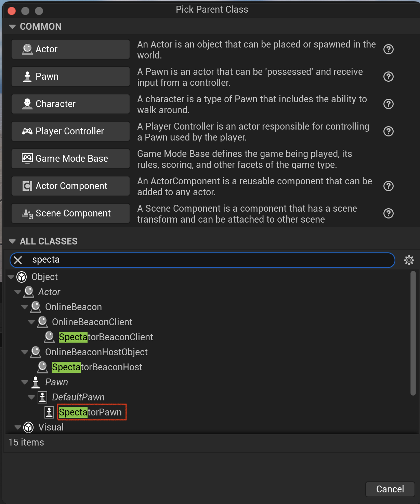Collapse the OnlineBeacon tree node
Viewport: 420px width, 504px height.
click(25, 307)
